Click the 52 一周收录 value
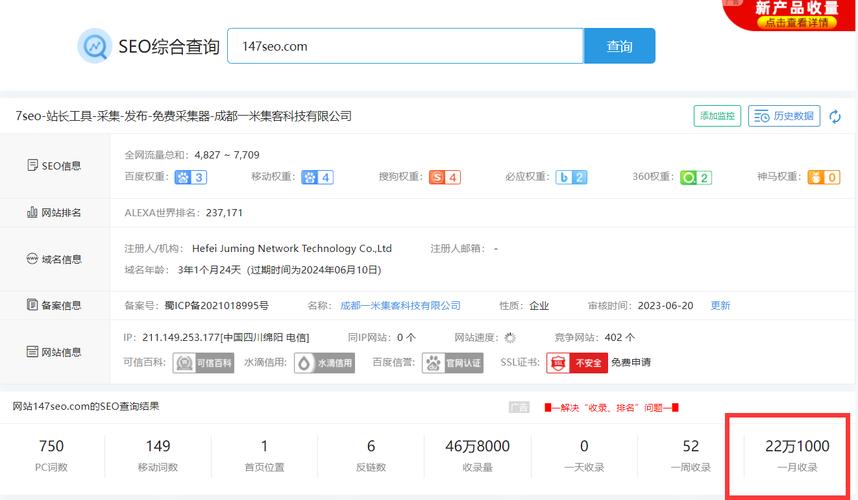This screenshot has width=858, height=500. [x=691, y=446]
